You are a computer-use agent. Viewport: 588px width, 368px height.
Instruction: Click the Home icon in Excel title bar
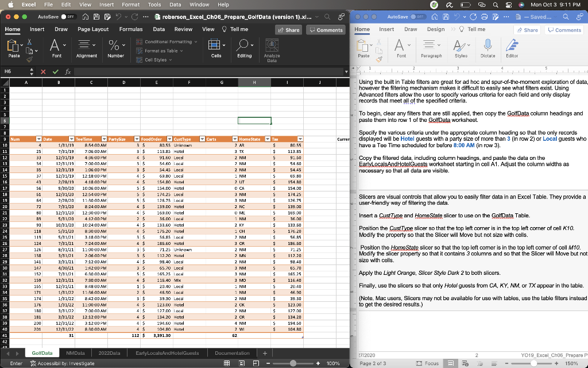[85, 17]
